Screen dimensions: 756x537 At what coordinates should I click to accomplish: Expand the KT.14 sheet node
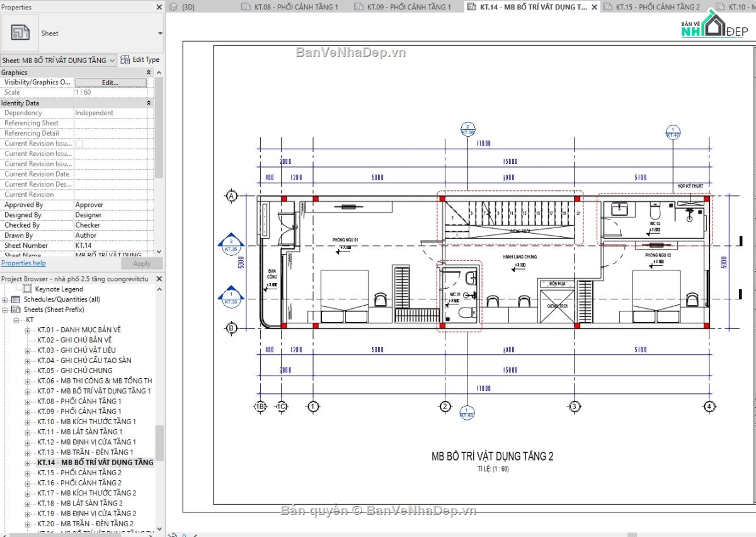[x=28, y=463]
